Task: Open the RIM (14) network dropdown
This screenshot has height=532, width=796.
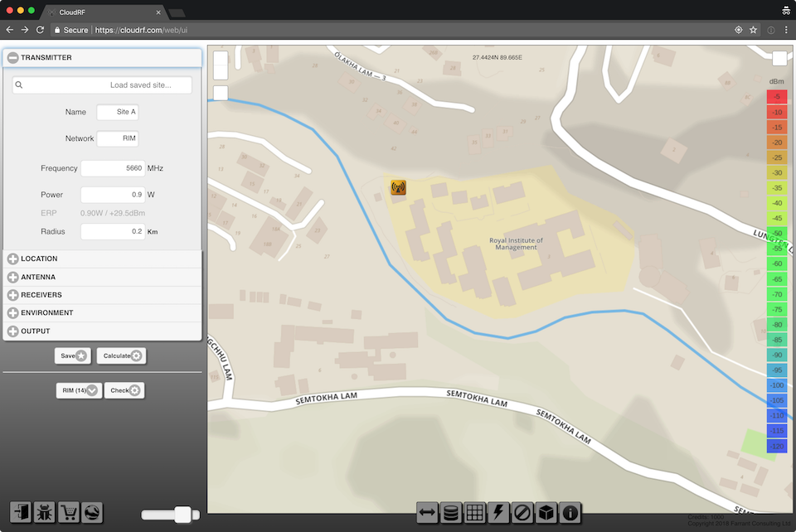Action: click(79, 389)
